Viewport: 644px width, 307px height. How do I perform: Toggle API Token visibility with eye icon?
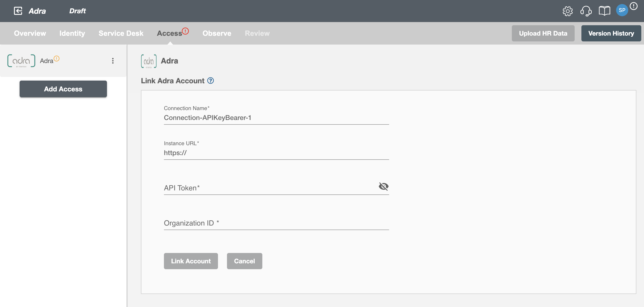pos(383,186)
